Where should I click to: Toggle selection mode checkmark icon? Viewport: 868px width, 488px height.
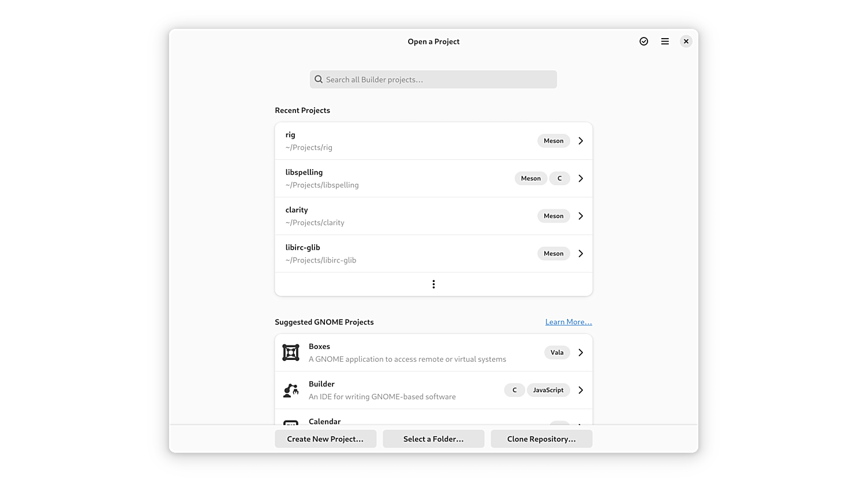[x=643, y=42]
